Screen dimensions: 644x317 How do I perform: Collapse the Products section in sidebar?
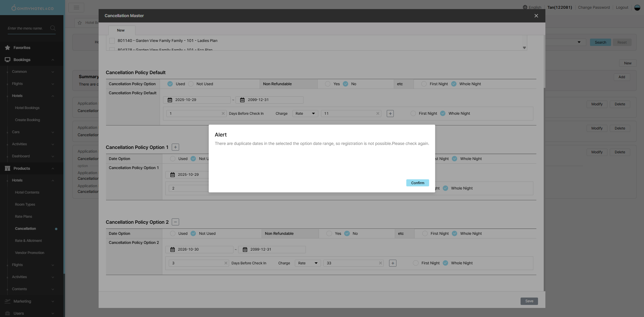click(53, 168)
